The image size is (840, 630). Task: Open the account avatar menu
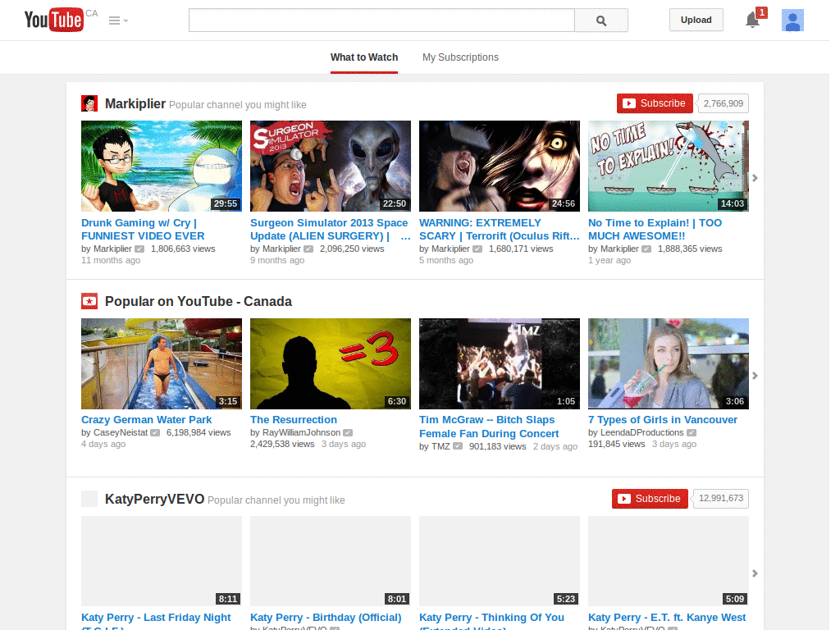click(792, 21)
